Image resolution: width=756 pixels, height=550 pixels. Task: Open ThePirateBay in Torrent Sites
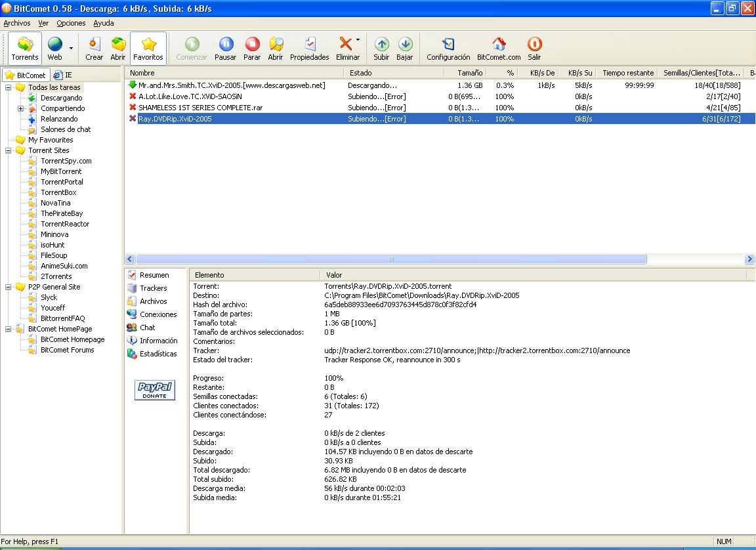[62, 213]
